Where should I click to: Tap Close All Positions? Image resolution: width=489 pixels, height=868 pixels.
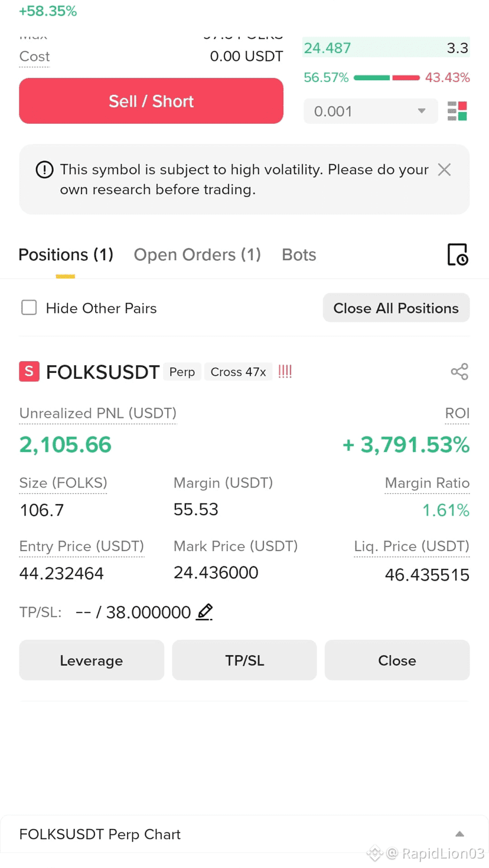396,308
